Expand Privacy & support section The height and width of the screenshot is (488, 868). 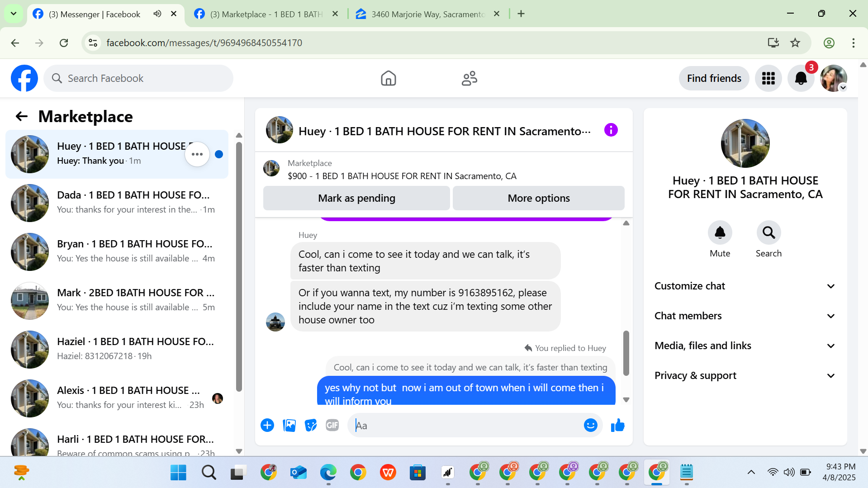pos(745,375)
